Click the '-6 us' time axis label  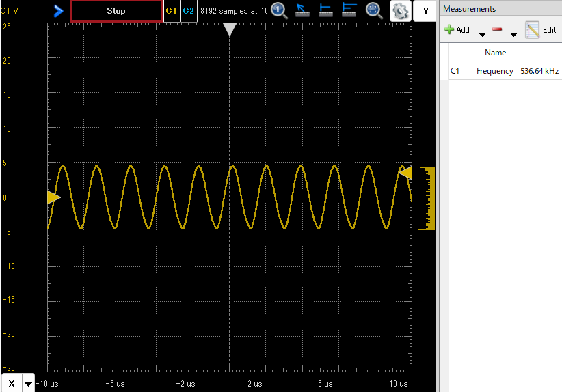[115, 384]
